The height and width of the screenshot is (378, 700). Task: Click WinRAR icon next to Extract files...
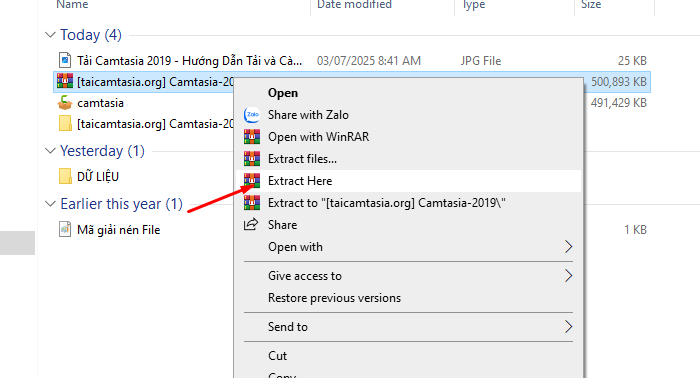point(252,158)
